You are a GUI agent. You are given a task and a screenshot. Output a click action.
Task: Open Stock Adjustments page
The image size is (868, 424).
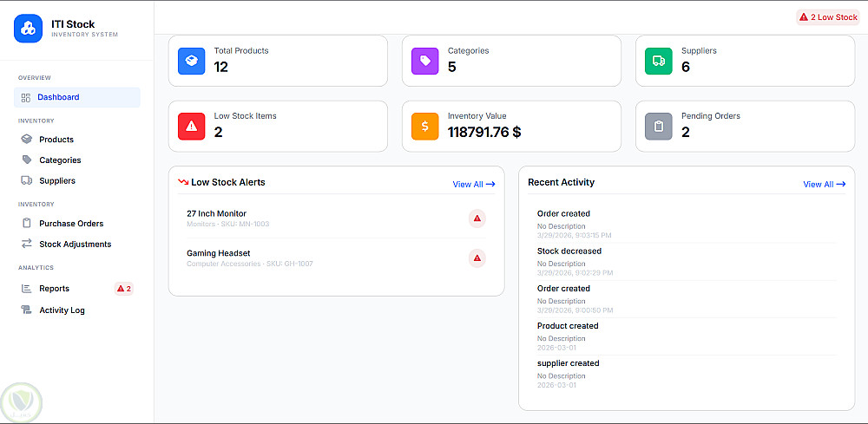[75, 245]
